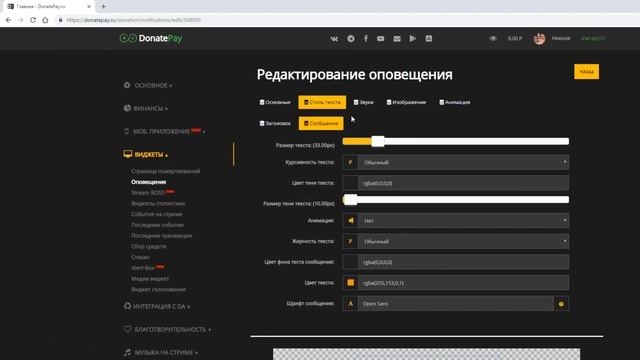
Task: Click the username next to avatar
Action: coord(561,38)
